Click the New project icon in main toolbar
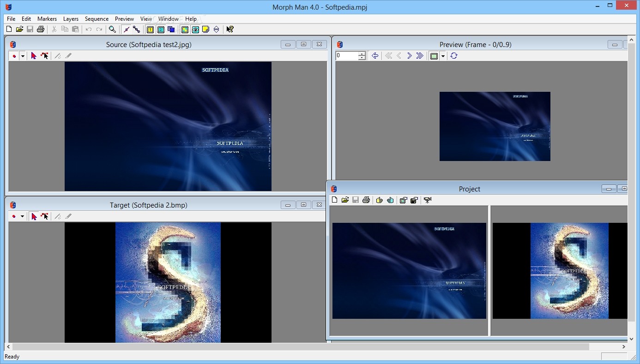Screen dimensions: 640x364 pos(9,29)
